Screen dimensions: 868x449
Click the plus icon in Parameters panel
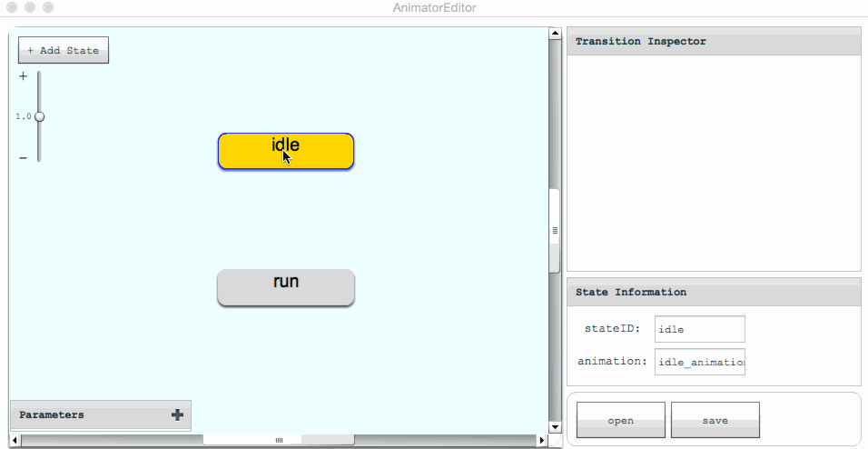point(177,415)
